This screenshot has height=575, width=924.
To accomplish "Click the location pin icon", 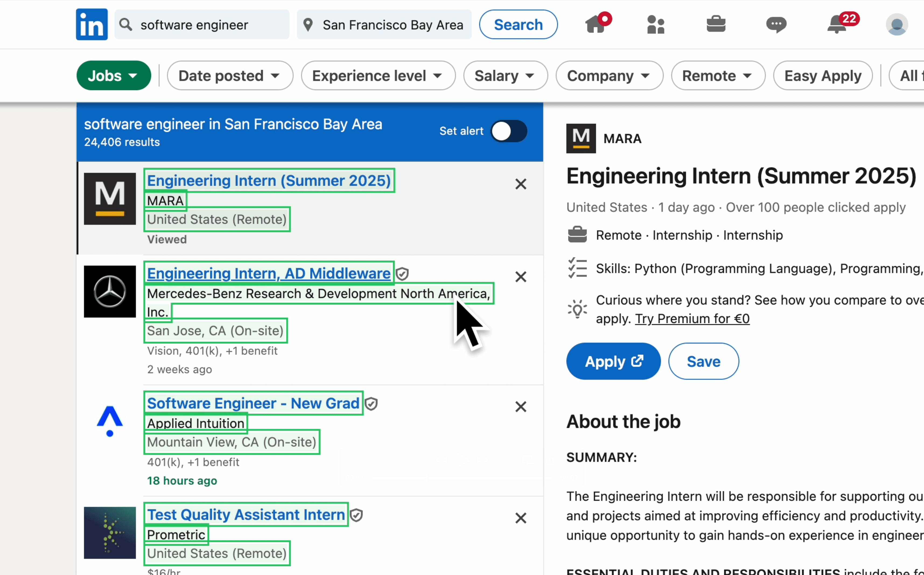I will [x=308, y=25].
